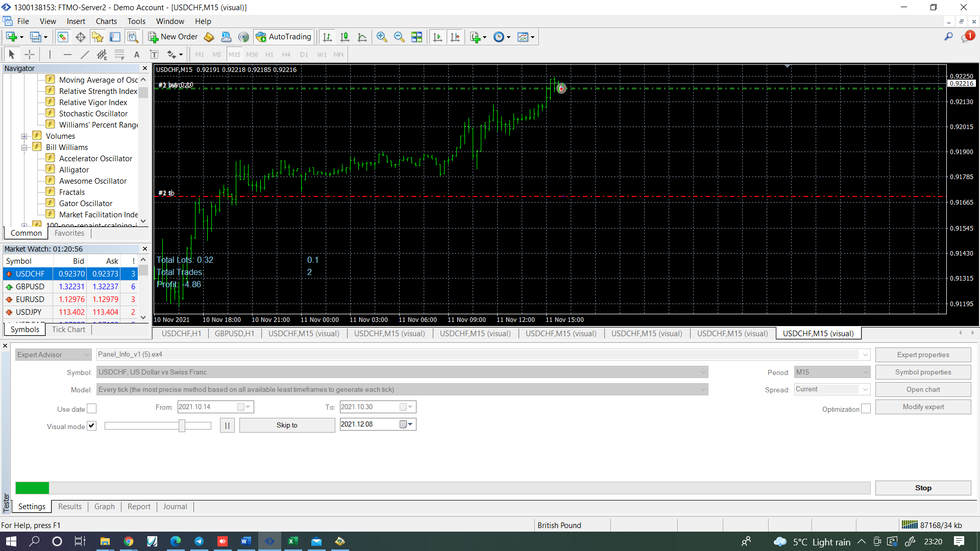Click the Expert properties button

point(923,355)
